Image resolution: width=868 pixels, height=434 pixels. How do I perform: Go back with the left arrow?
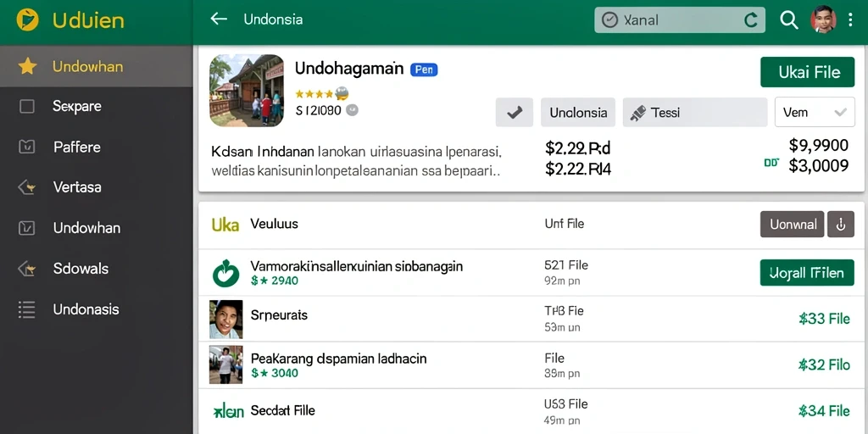[x=219, y=19]
